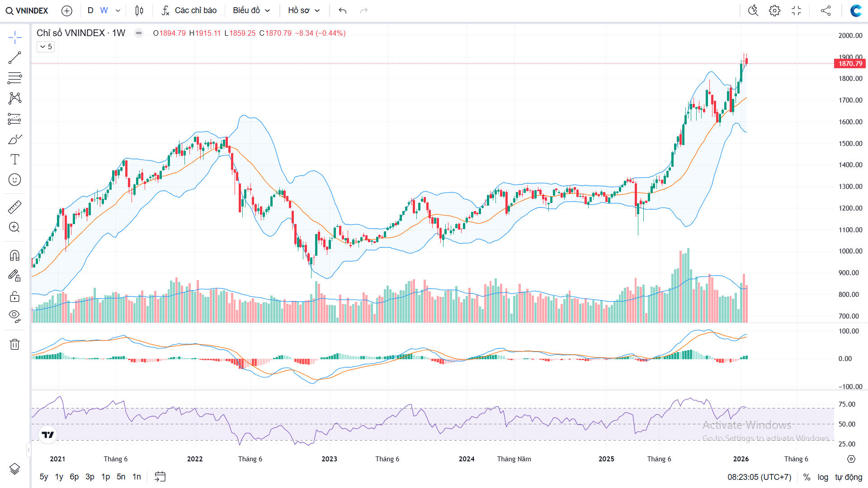Select the 5y time range

(x=44, y=477)
